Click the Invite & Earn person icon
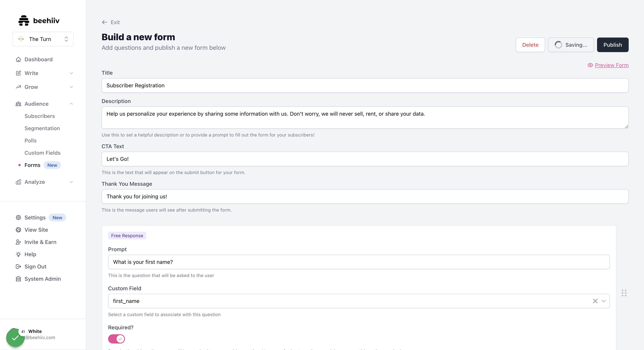The height and width of the screenshot is (350, 644). pos(18,242)
